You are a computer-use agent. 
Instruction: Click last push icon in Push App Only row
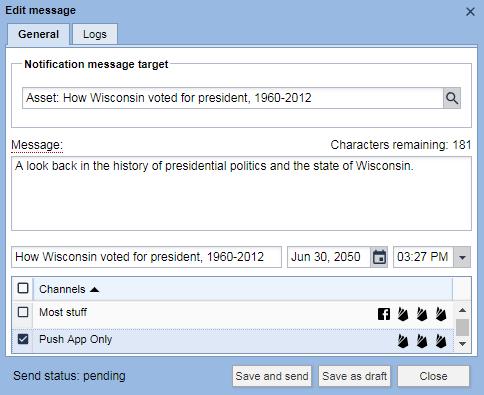[441, 341]
